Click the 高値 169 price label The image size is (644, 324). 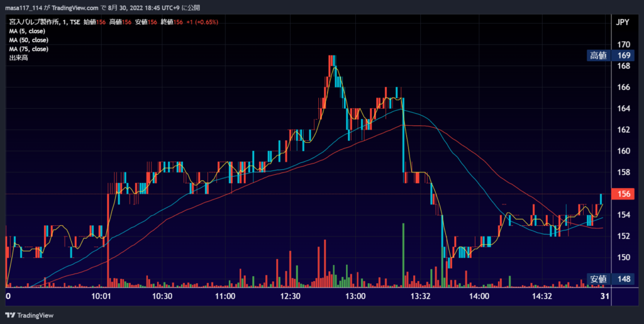pyautogui.click(x=610, y=56)
